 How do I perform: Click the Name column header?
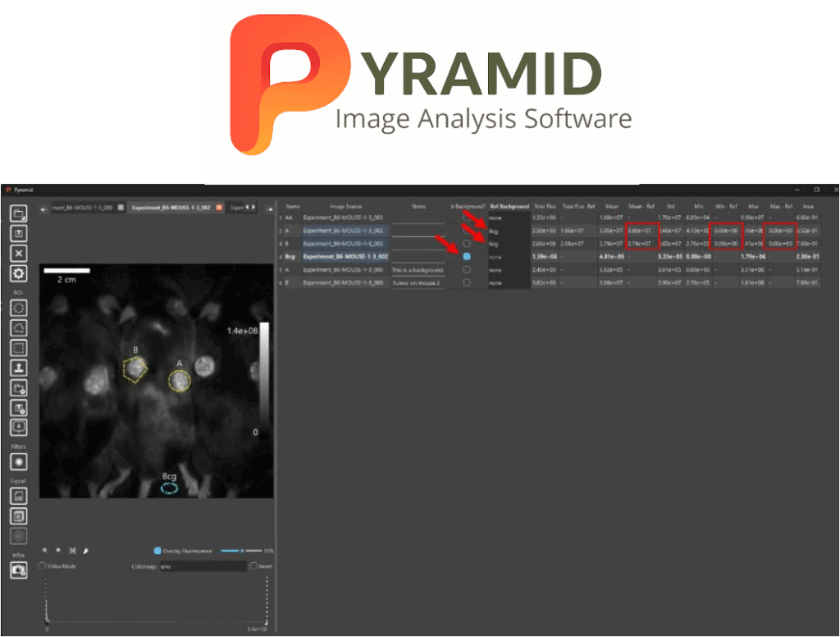293,206
